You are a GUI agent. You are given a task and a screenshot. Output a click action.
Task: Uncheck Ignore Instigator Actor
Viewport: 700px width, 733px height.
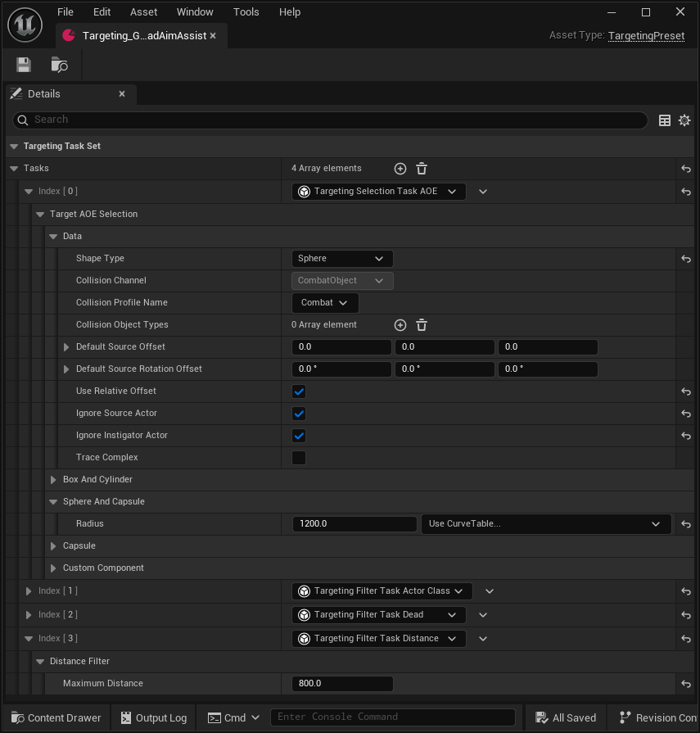pos(299,436)
